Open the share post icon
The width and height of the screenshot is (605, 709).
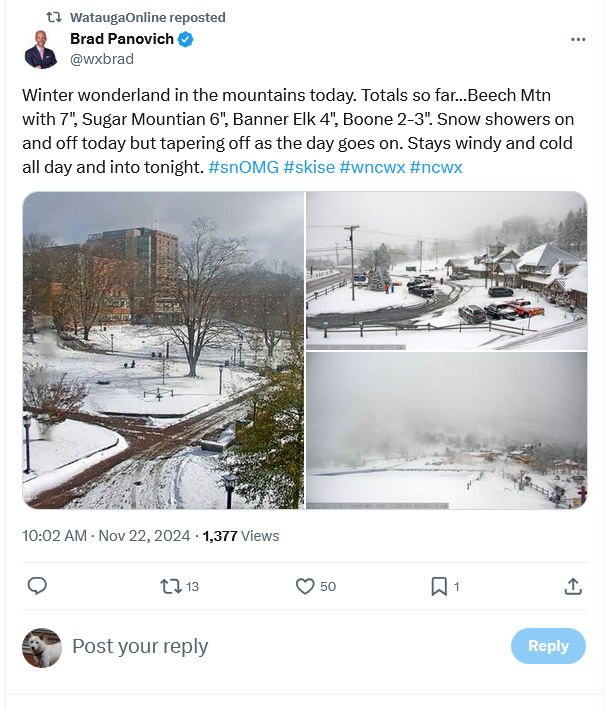[573, 586]
